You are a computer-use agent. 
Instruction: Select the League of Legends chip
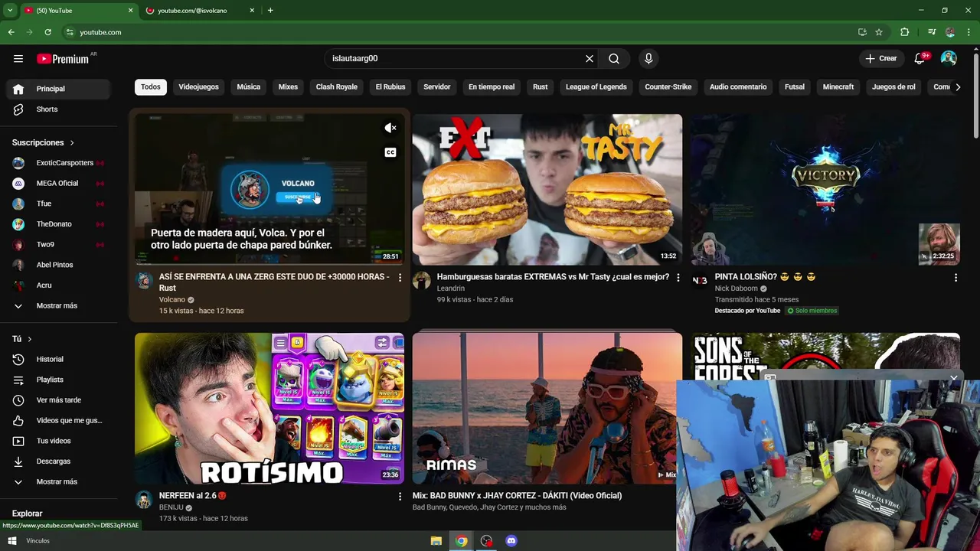tap(596, 86)
